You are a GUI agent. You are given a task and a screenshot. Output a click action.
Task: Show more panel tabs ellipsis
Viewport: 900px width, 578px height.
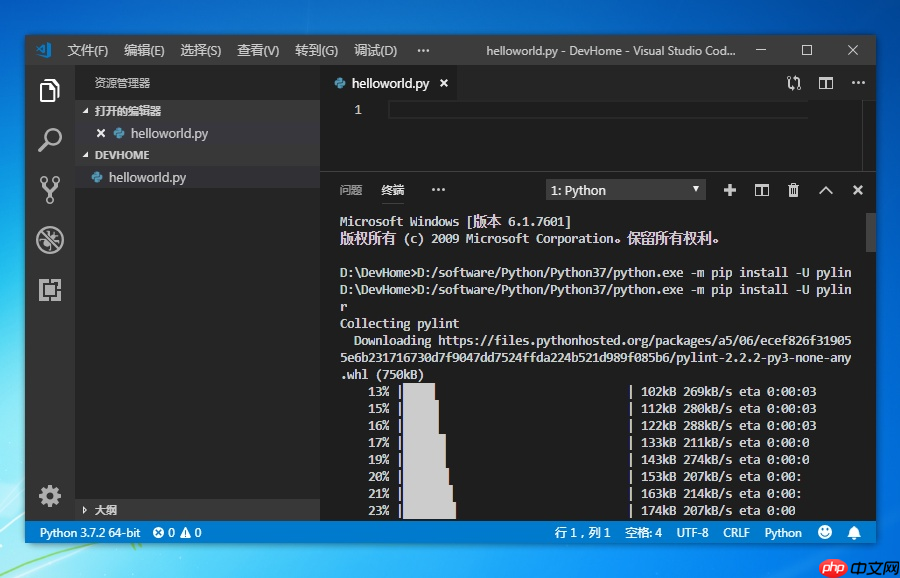coord(438,190)
